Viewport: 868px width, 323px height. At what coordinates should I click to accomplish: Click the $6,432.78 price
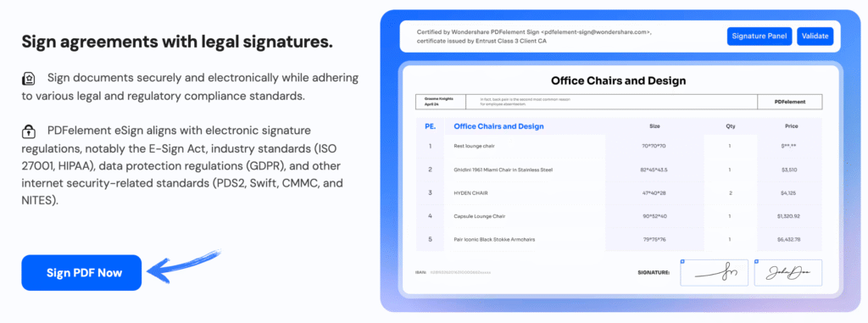tap(789, 239)
